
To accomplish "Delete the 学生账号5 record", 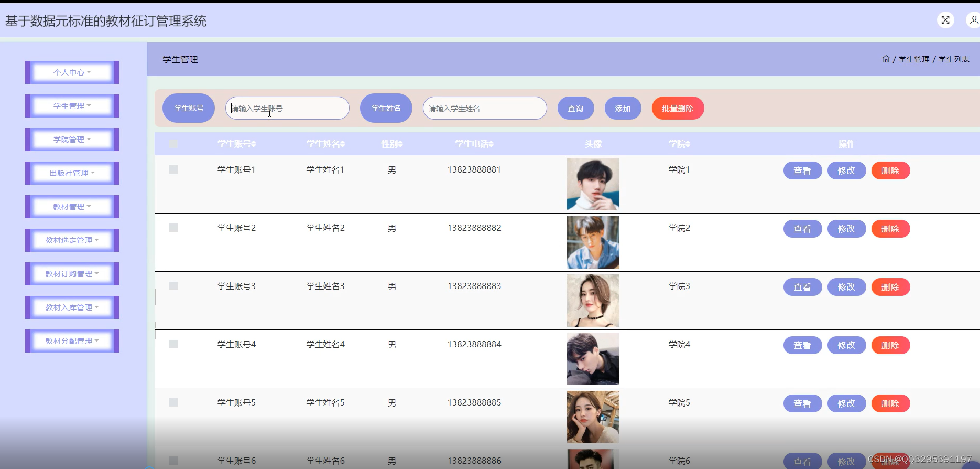I will [890, 403].
